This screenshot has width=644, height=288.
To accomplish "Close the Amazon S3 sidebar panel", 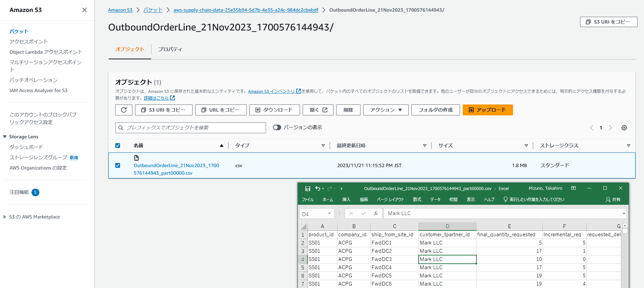I will (84, 10).
